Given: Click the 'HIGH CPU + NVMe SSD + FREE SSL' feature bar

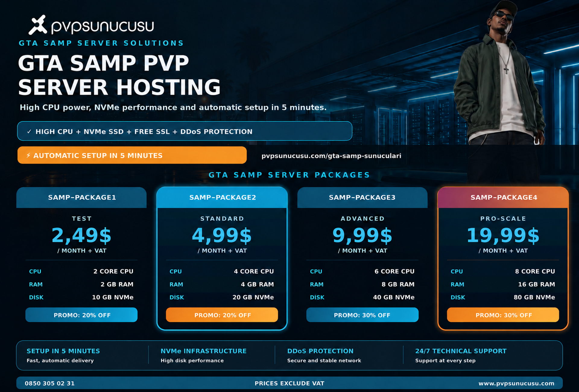Looking at the screenshot, I should (185, 131).
